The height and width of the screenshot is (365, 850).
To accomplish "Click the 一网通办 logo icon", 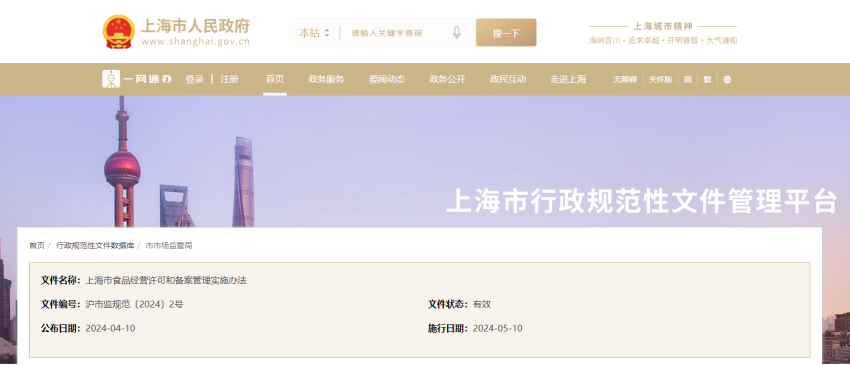I will pos(111,79).
